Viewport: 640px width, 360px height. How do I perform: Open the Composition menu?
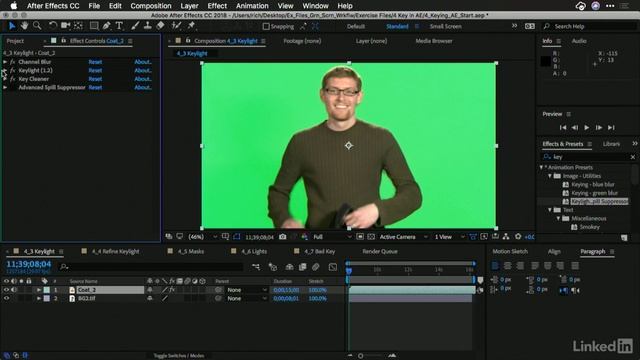[151, 6]
